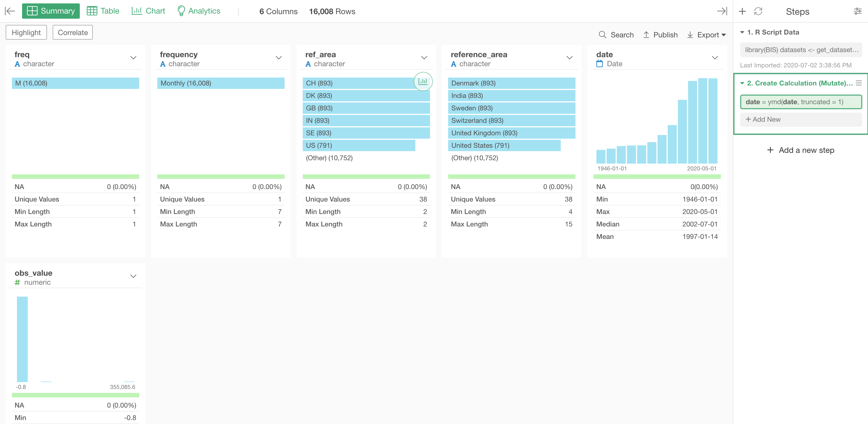The width and height of the screenshot is (868, 424).
Task: Switch to the Analytics tab
Action: (199, 11)
